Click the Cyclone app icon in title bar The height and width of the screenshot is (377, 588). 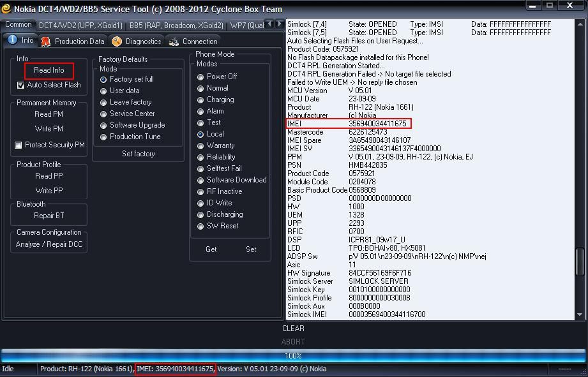pos(6,9)
